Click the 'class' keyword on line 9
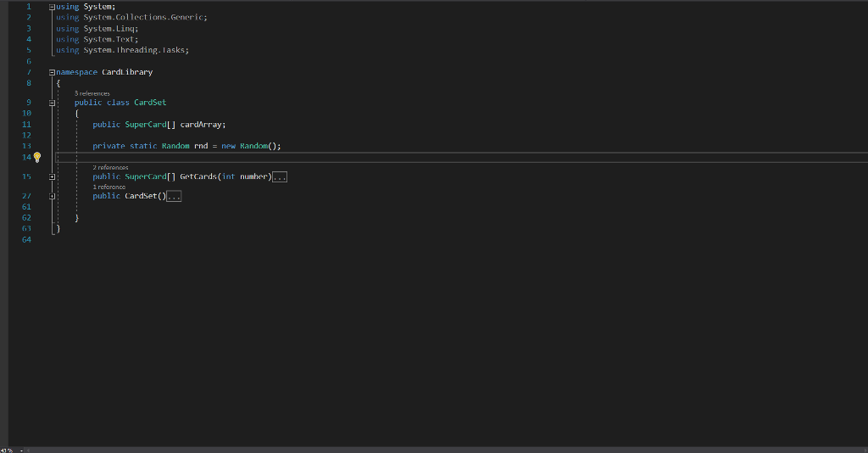Viewport: 868px width, 453px height. 118,103
